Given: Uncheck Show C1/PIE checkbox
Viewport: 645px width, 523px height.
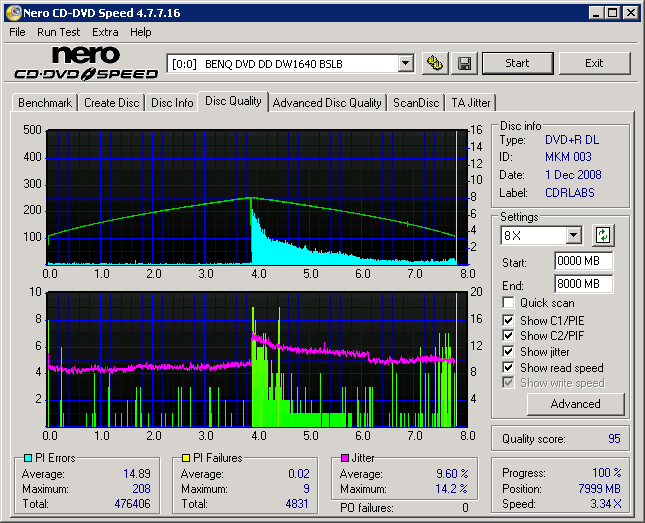Looking at the screenshot, I should coord(509,320).
